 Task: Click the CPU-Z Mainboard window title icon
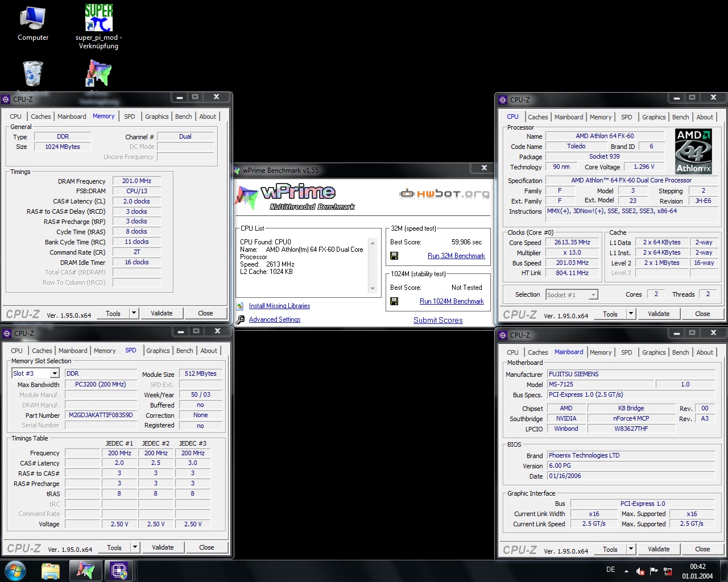[x=503, y=335]
